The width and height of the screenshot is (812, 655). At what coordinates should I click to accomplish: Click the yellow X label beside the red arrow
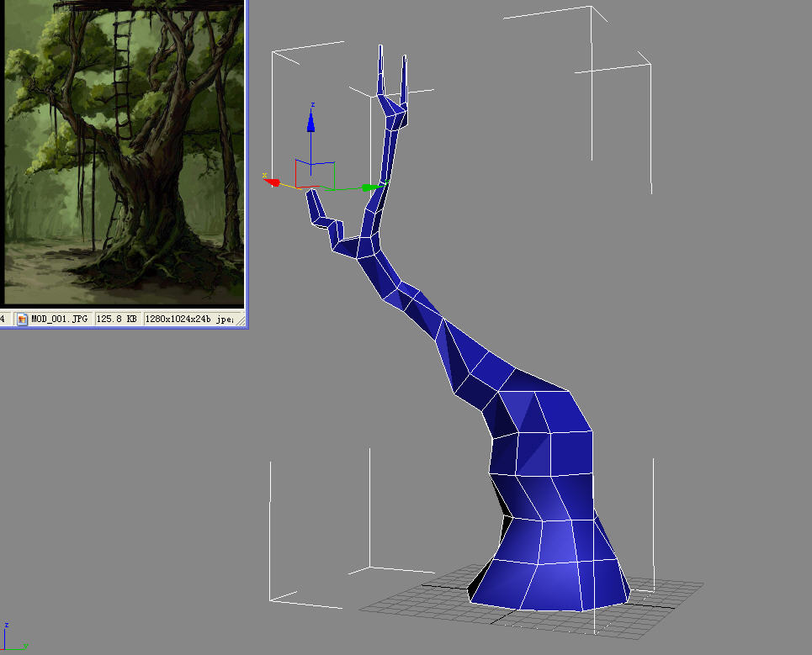pos(264,176)
